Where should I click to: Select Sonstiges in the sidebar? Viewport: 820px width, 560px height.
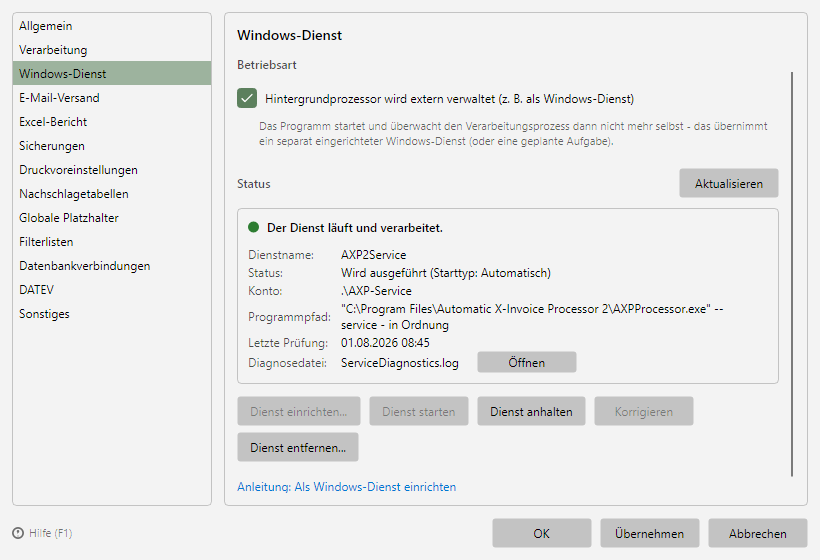(x=112, y=314)
